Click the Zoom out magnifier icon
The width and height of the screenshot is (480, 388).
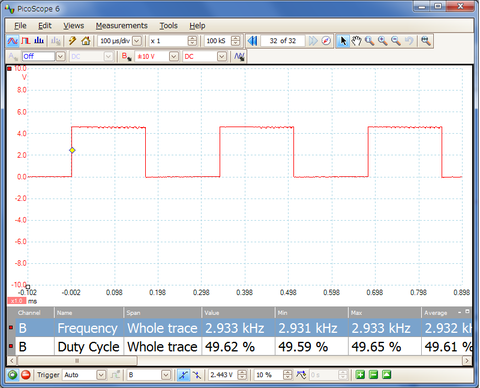point(396,41)
